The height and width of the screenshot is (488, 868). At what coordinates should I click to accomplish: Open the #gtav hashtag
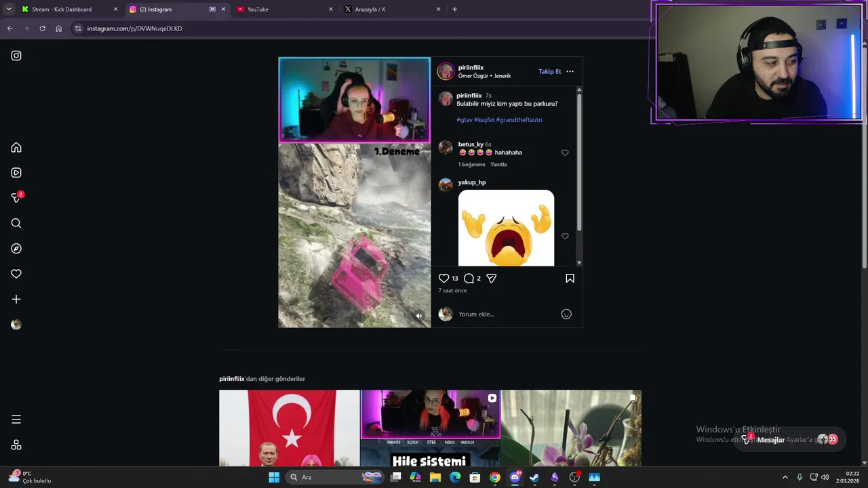(465, 120)
